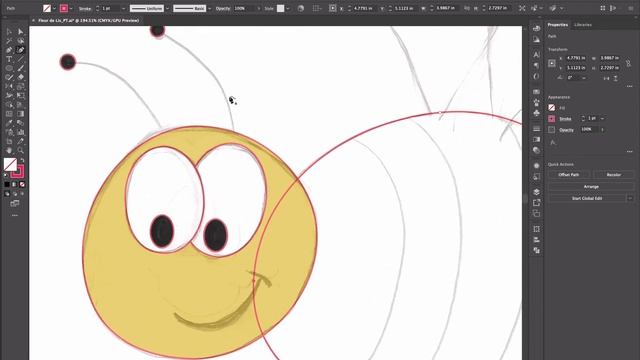Click the Offset Path button
This screenshot has width=640, height=360.
pos(569,175)
